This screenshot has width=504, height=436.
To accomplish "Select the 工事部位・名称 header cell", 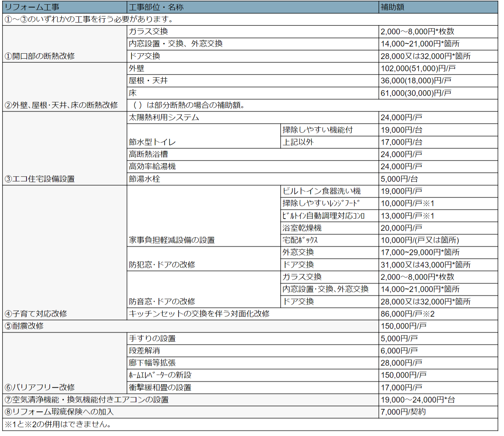I will (252, 7).
